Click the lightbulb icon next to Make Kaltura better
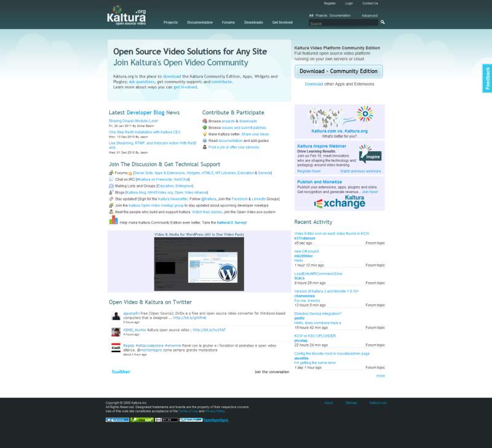The width and height of the screenshot is (492, 448). (x=205, y=134)
